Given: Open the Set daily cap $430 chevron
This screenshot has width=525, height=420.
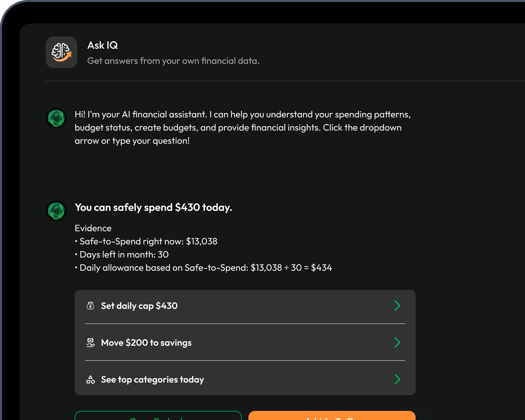Looking at the screenshot, I should [397, 306].
